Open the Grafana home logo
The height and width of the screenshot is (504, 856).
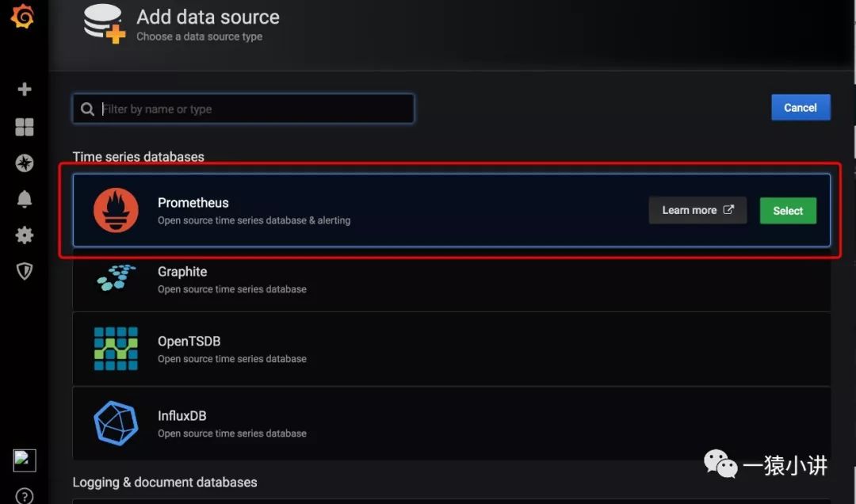[22, 15]
